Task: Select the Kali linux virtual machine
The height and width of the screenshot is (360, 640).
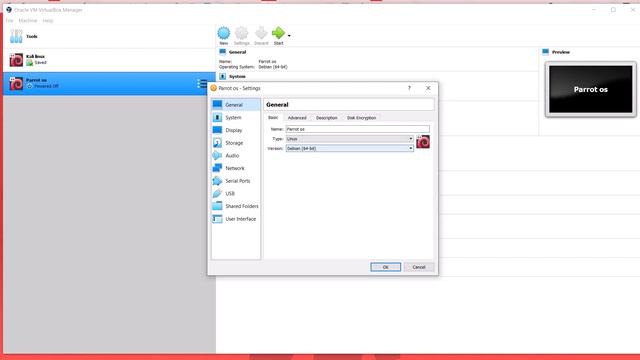Action: coord(109,60)
